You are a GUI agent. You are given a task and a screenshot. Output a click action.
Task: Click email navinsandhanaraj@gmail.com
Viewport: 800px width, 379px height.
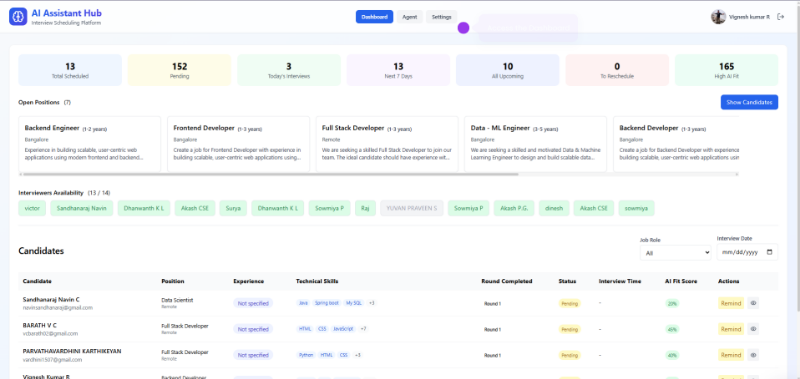tap(58, 308)
